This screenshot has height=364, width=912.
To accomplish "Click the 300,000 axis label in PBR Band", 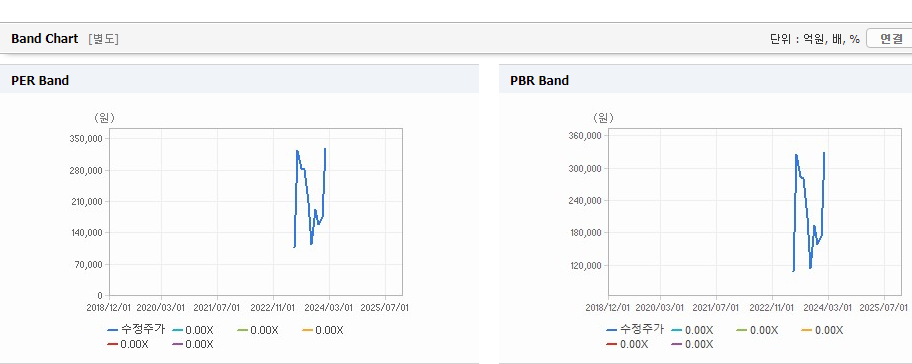I will click(585, 168).
